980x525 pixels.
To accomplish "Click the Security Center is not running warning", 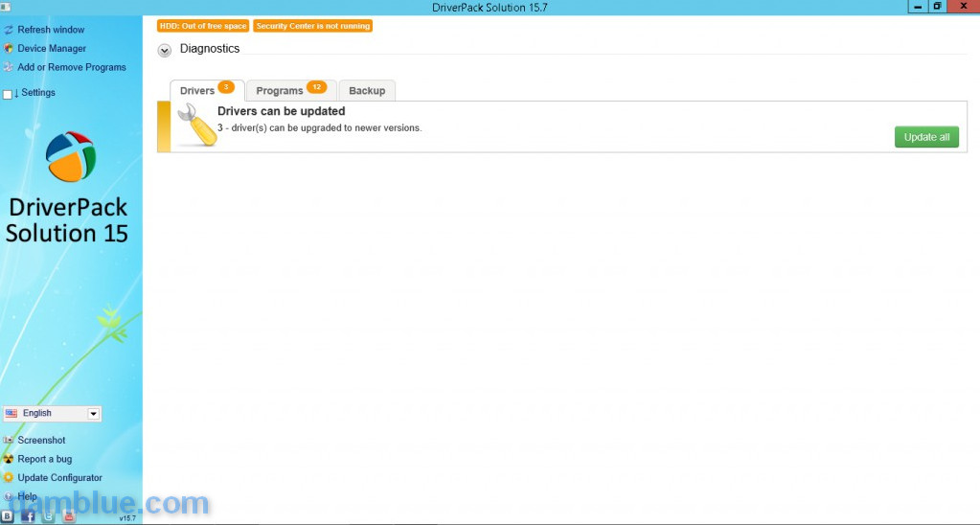I will [x=313, y=26].
